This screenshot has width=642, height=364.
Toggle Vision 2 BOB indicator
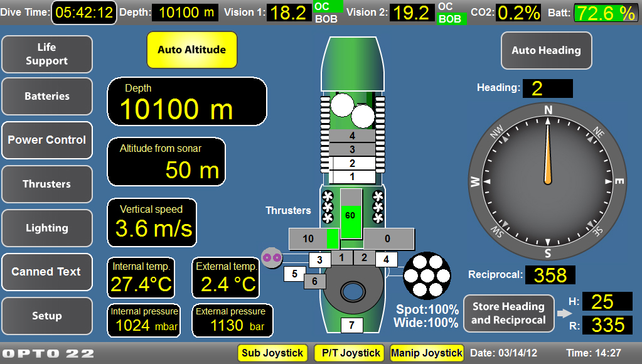tap(450, 19)
